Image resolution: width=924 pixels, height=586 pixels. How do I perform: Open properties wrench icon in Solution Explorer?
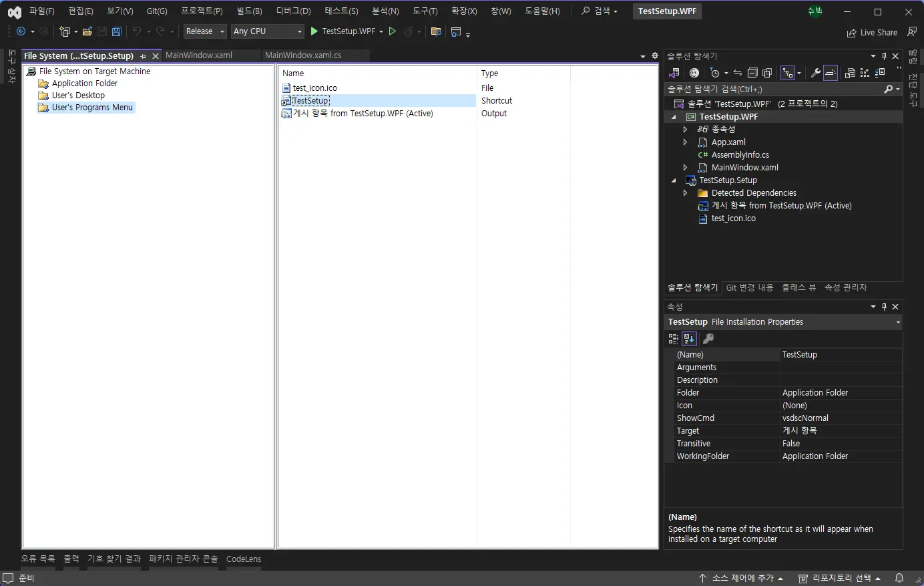point(816,73)
